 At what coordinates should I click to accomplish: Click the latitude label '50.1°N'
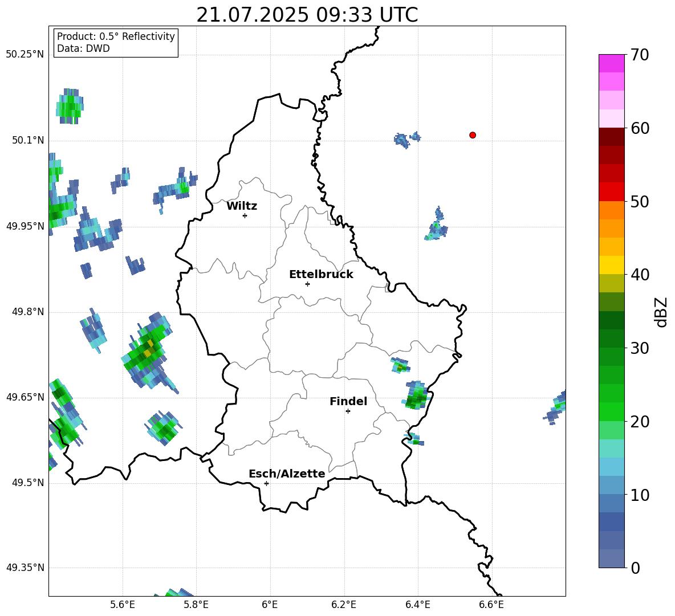tap(28, 140)
